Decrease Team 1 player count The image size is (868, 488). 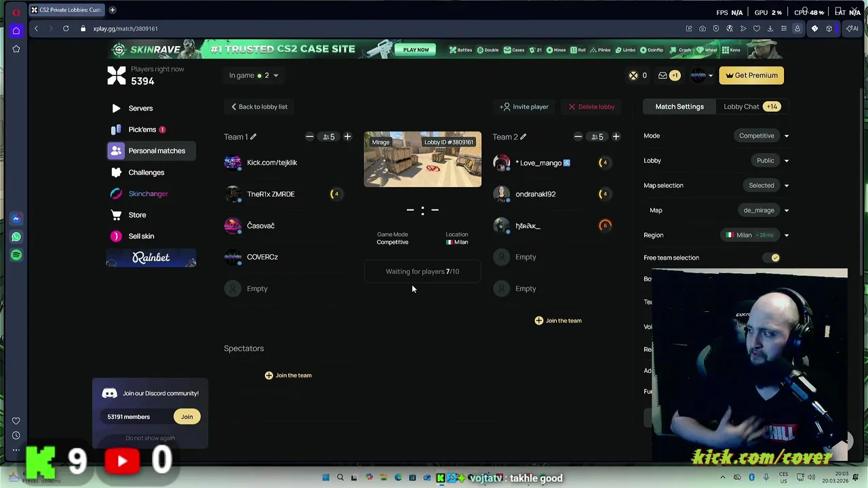(309, 137)
